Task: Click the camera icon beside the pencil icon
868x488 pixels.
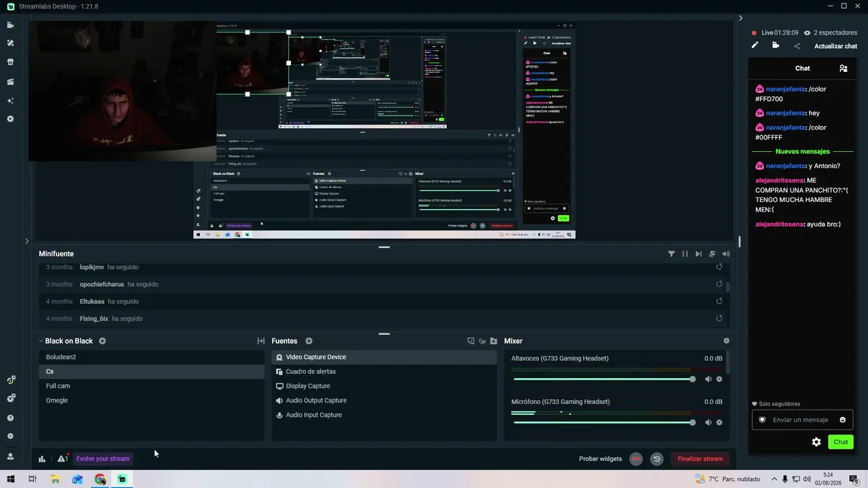Action: coord(776,45)
